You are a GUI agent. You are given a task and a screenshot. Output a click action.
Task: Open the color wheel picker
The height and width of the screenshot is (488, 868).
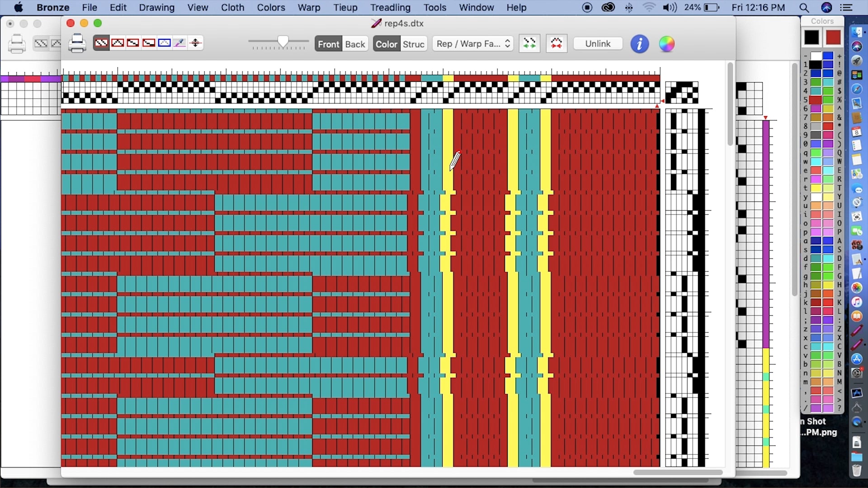click(x=667, y=43)
